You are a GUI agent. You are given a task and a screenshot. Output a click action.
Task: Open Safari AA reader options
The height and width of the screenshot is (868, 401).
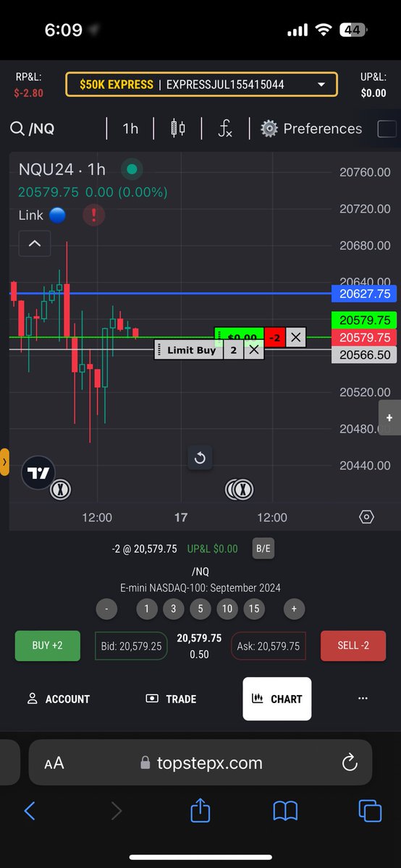point(54,763)
